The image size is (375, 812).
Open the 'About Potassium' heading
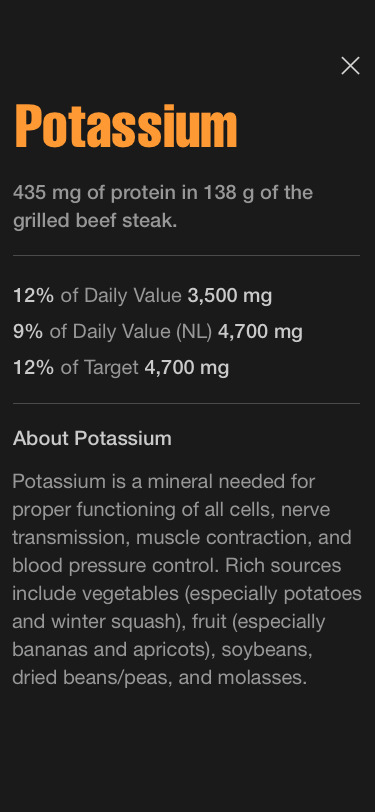92,439
